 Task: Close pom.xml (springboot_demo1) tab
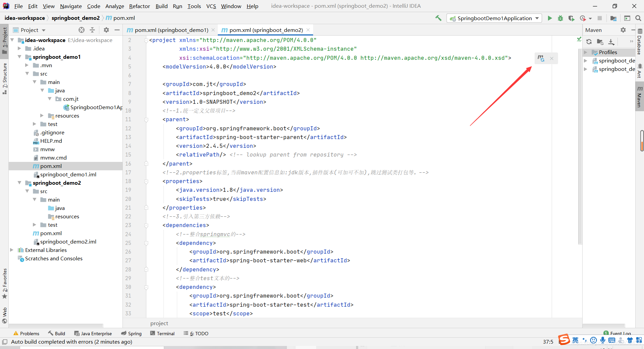point(213,30)
